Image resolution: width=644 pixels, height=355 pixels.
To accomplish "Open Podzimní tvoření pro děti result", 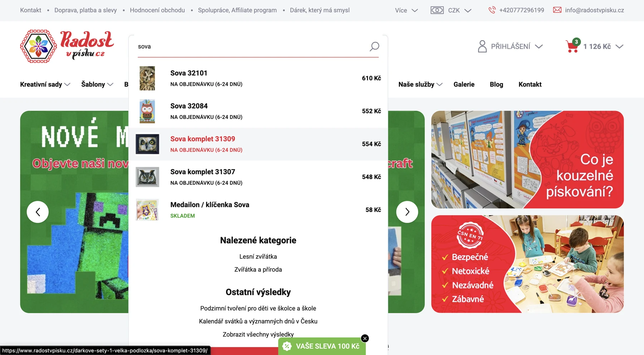I will point(258,308).
